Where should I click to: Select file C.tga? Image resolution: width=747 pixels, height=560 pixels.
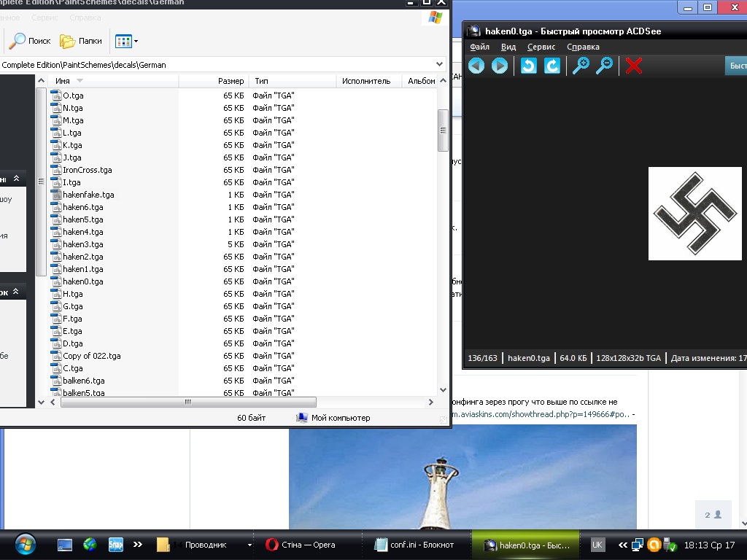click(x=72, y=368)
